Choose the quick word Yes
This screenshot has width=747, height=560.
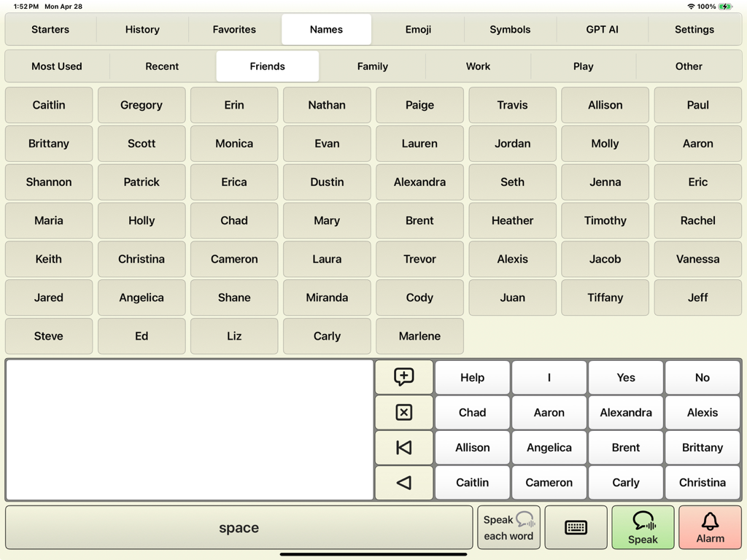tap(626, 377)
